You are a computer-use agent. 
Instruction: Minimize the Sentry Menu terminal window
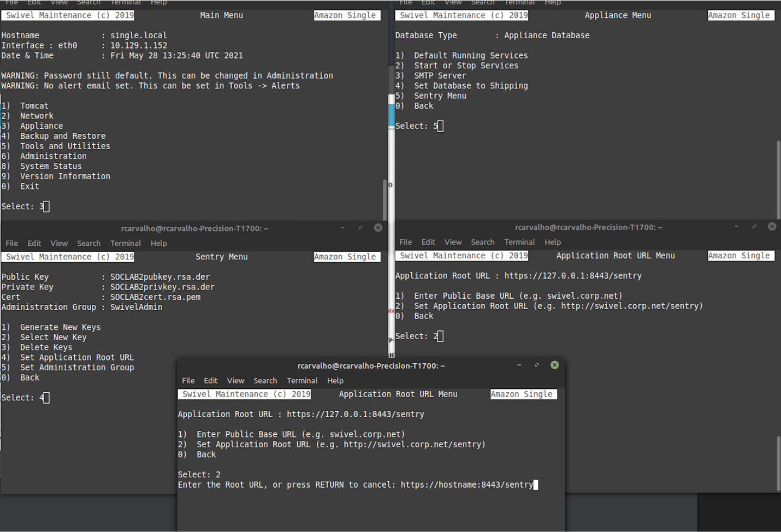pos(342,228)
